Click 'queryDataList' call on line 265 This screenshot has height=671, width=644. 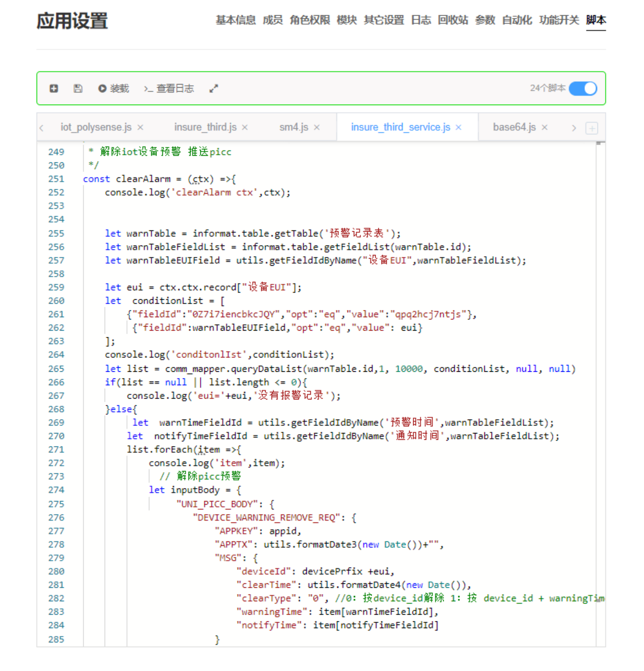click(x=267, y=369)
